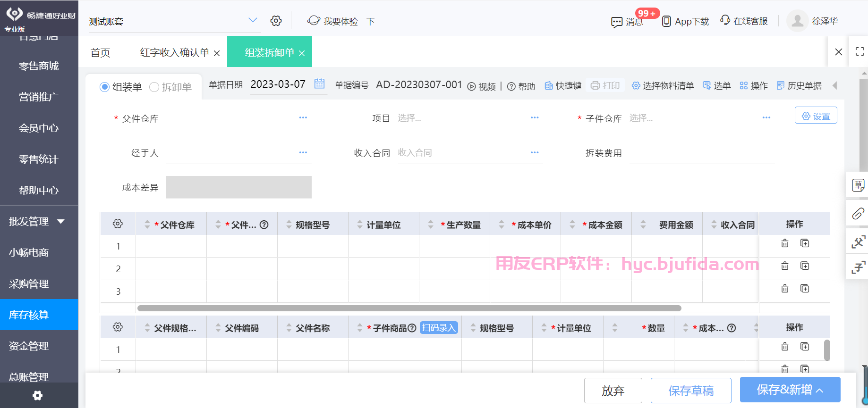Expand the 测试账套 account dropdown
The width and height of the screenshot is (868, 408).
(x=253, y=20)
